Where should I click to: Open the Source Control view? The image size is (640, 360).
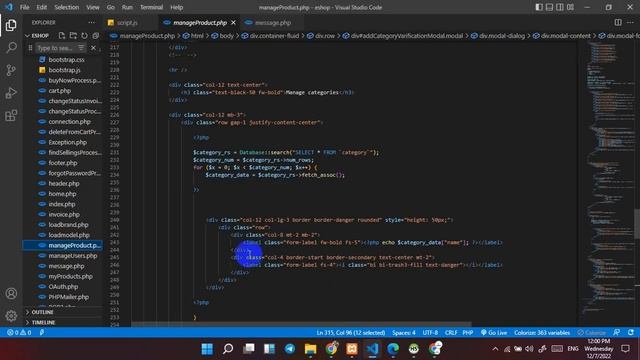11,70
